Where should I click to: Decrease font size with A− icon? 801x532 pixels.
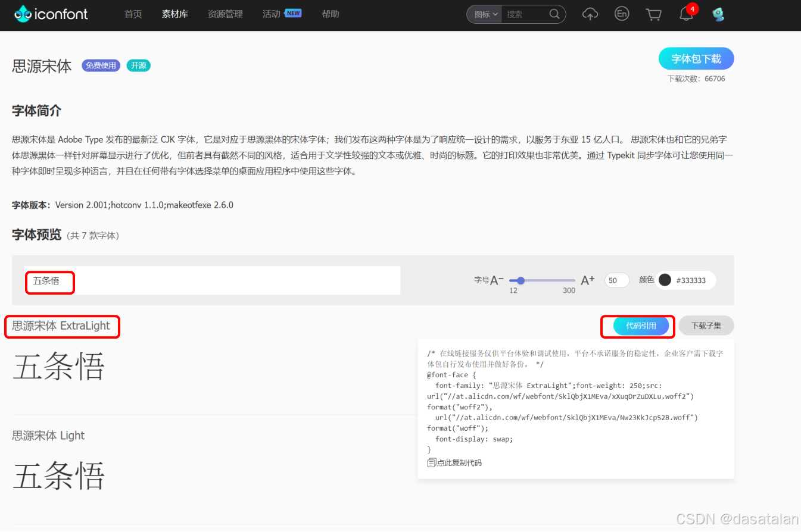[x=497, y=280]
